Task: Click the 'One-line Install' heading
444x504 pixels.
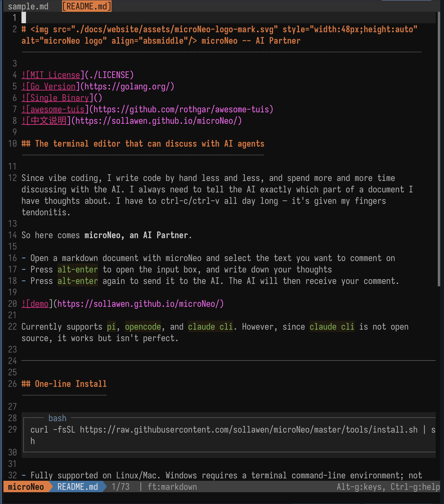Action: click(71, 384)
